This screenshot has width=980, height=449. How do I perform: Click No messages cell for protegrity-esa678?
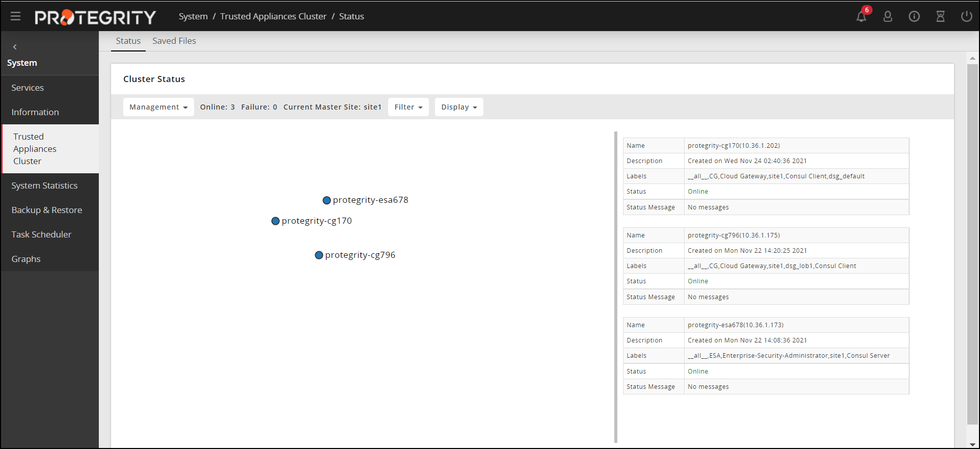(797, 387)
